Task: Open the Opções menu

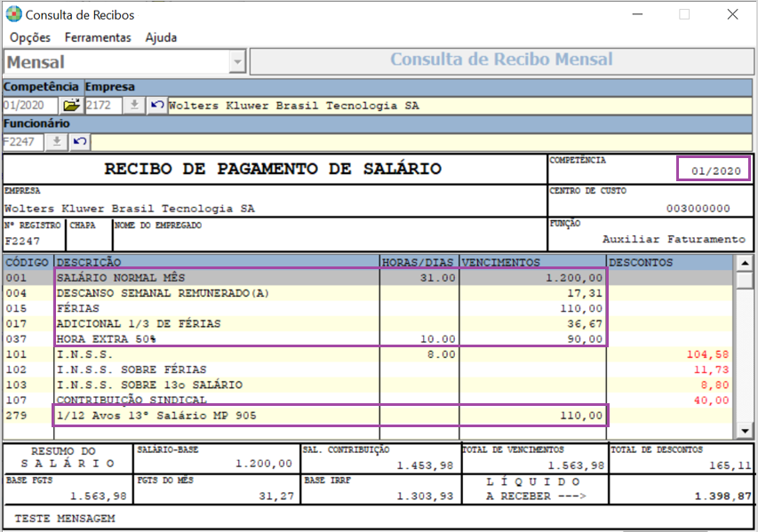Action: (30, 37)
